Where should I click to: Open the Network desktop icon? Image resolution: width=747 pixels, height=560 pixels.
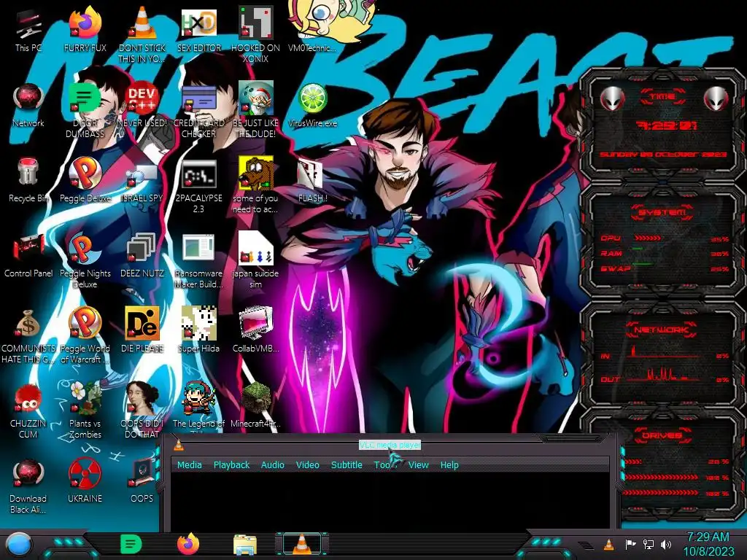(x=28, y=106)
